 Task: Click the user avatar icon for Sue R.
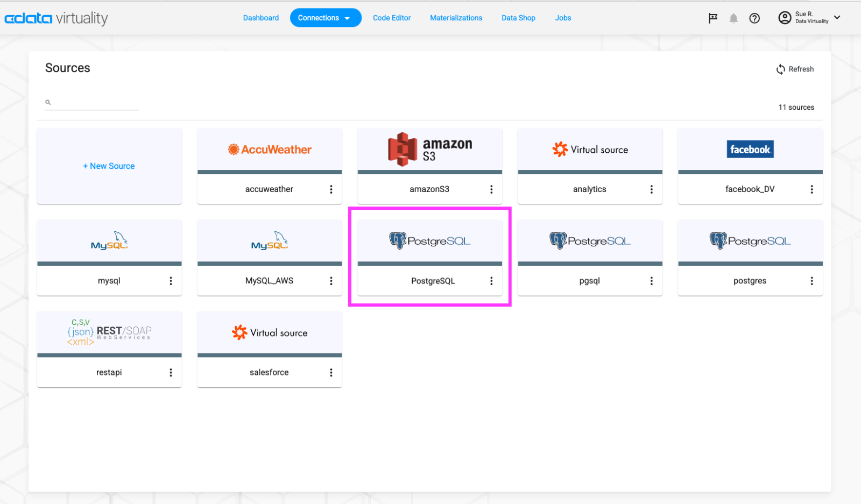tap(785, 17)
